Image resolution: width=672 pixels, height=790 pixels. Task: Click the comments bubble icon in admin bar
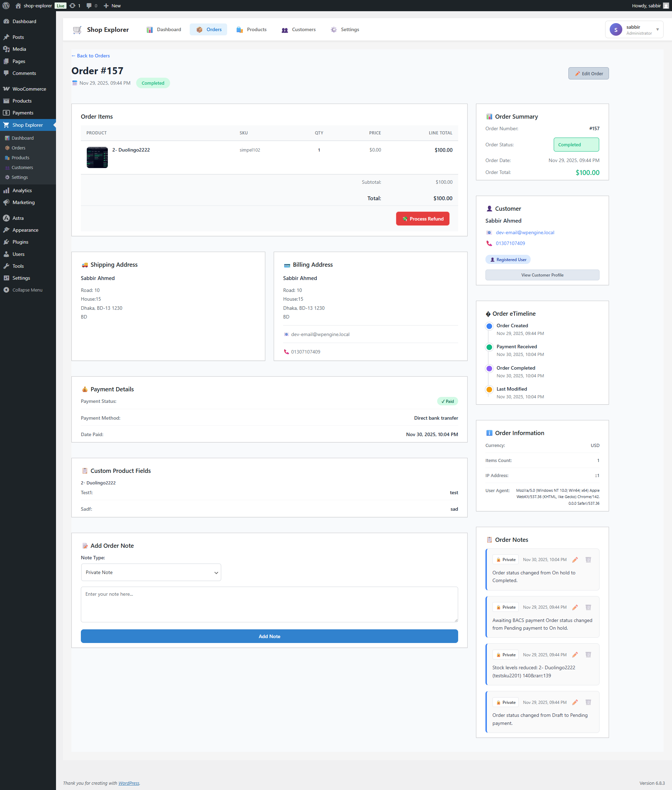tap(89, 6)
